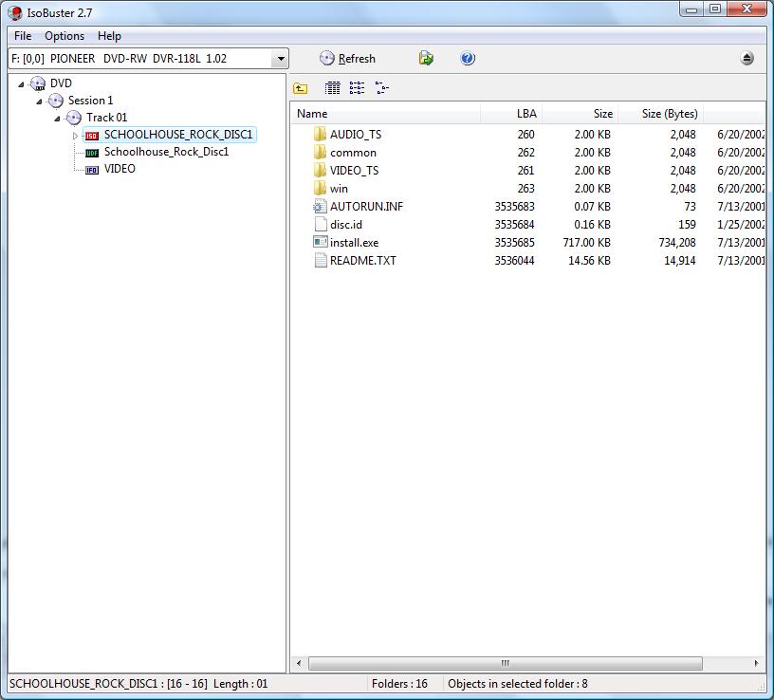The width and height of the screenshot is (774, 700).
Task: Select the Track 01 disc icon
Action: (x=74, y=118)
